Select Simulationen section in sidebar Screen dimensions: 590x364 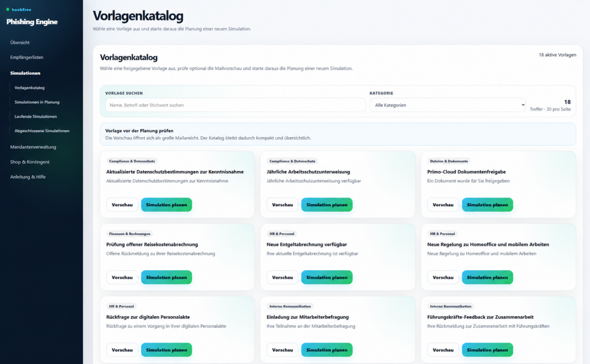[x=25, y=73]
